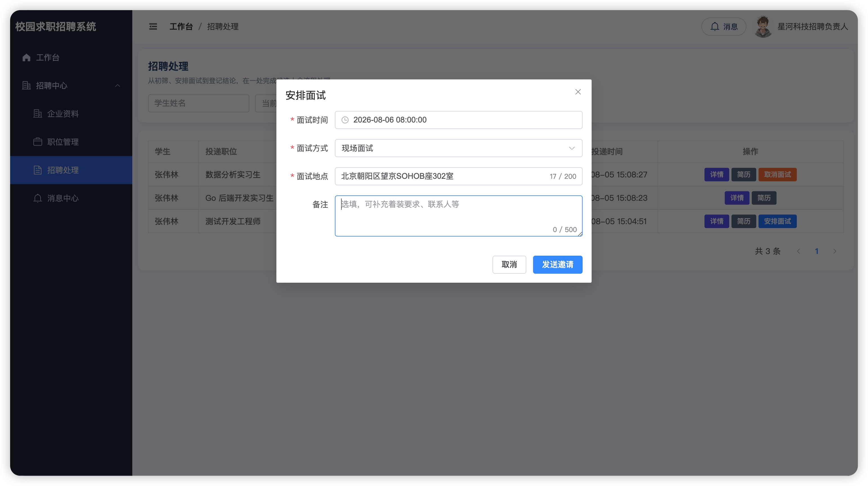868x486 pixels.
Task: Collapse the 招聘中心 sidebar group
Action: pos(71,86)
